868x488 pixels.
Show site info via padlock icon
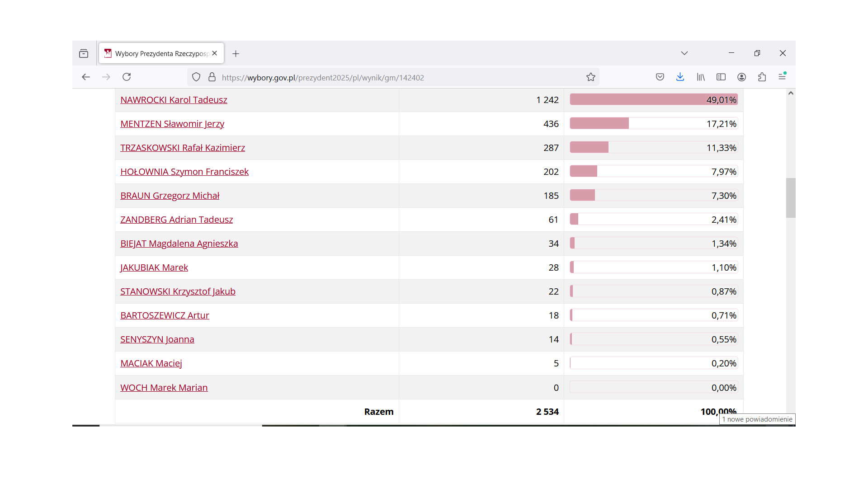click(x=212, y=77)
